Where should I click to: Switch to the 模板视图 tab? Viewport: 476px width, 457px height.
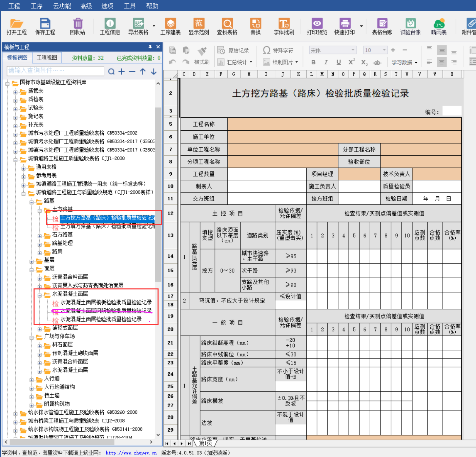pos(17,58)
